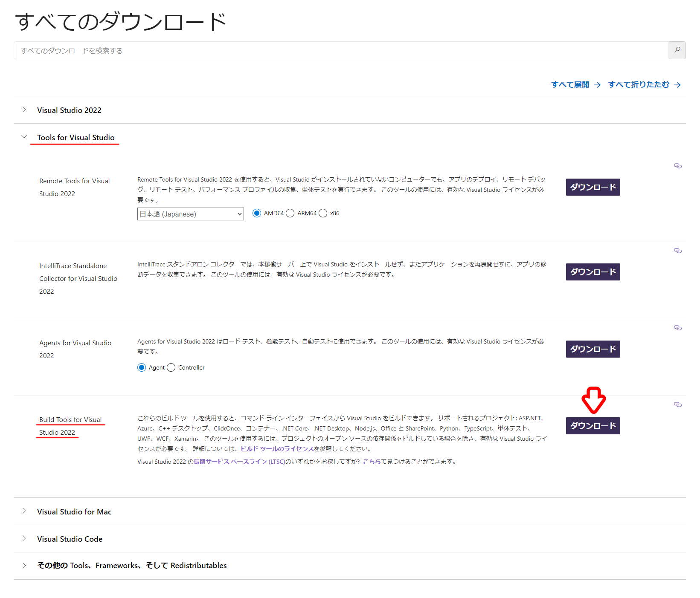Switch Agents download option to Controller

pos(171,367)
